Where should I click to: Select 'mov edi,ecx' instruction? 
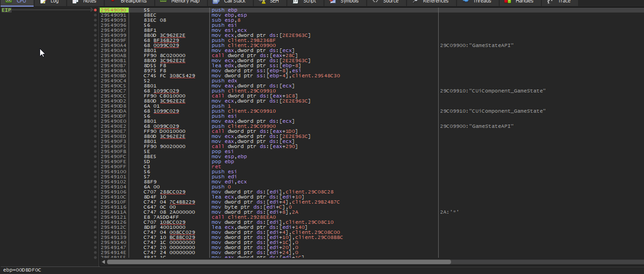point(229,182)
